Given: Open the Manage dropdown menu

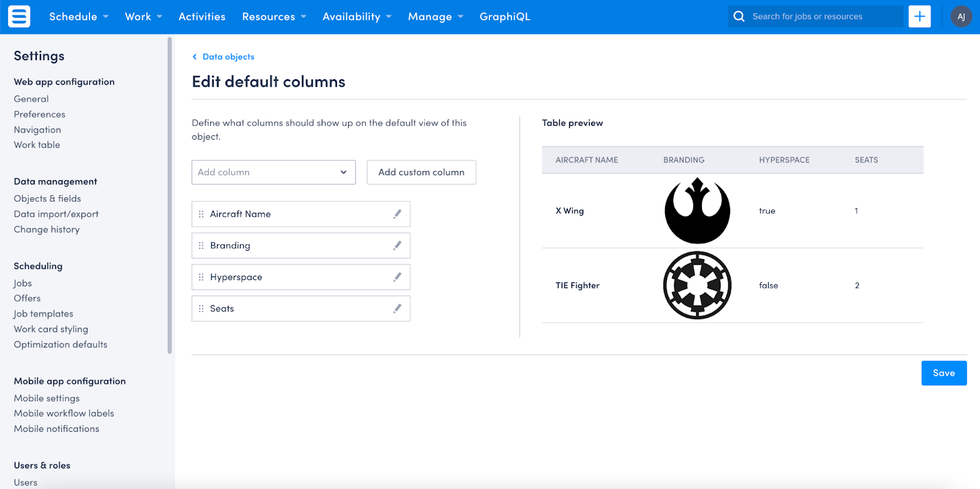Looking at the screenshot, I should (x=436, y=17).
